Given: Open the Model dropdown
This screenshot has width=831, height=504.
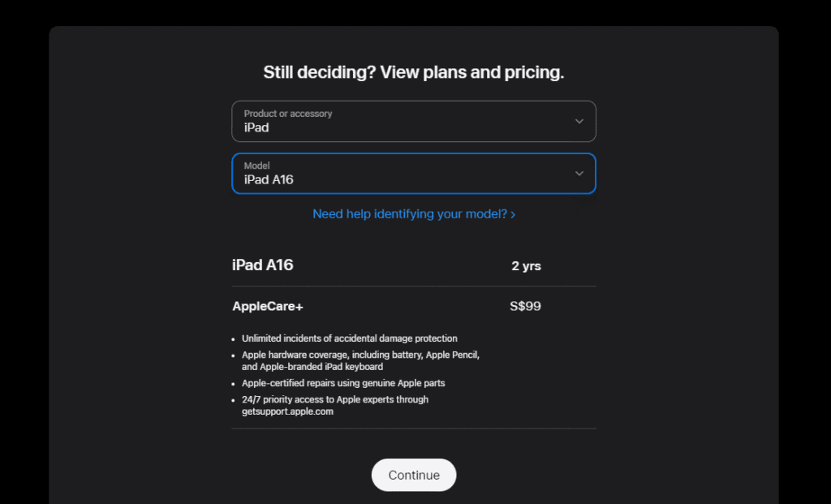Looking at the screenshot, I should click(413, 174).
